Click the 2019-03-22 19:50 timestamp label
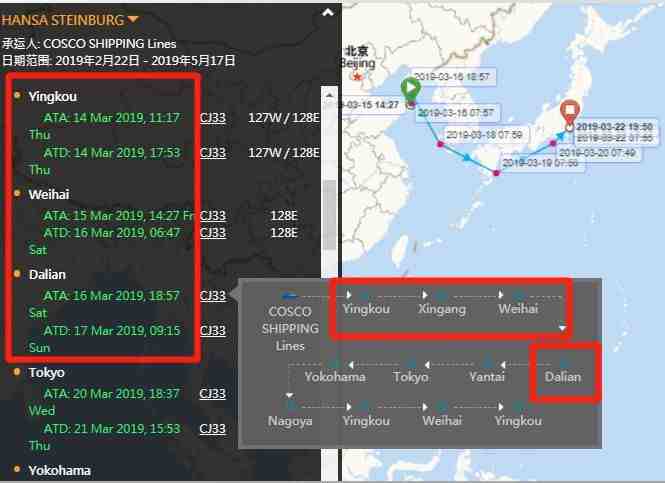 point(614,127)
